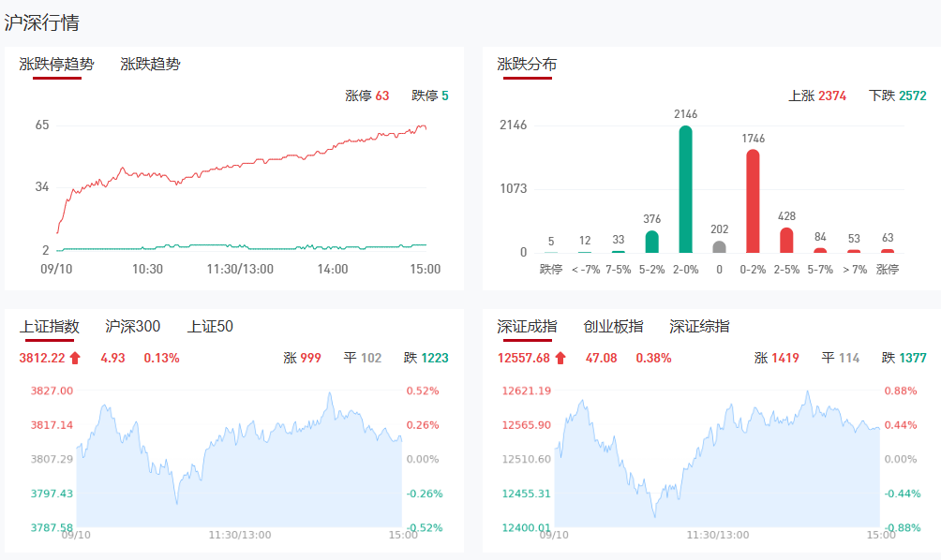The height and width of the screenshot is (560, 941).
Task: Click the red 涨停 bar labeled 63
Action: pos(887,251)
